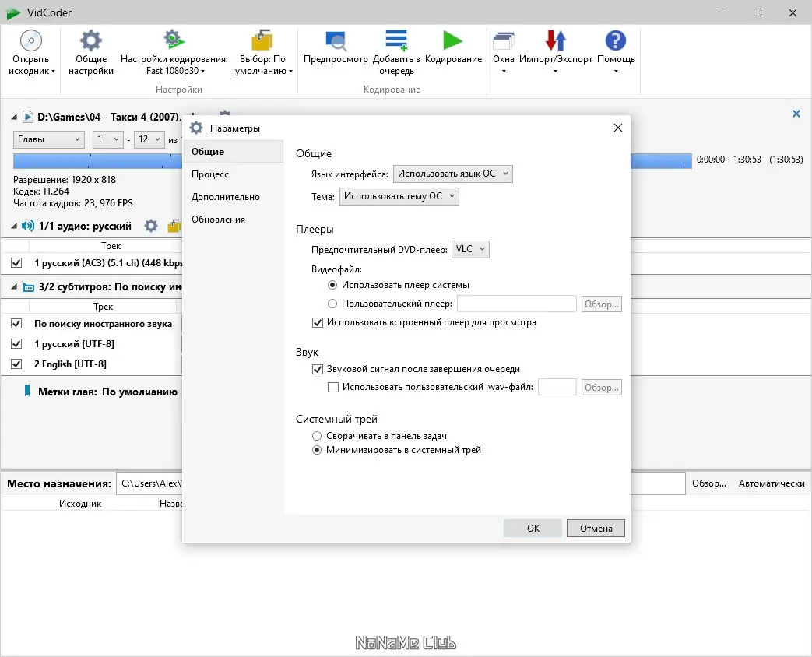
Task: Click the Open Source disc icon
Action: 31,40
